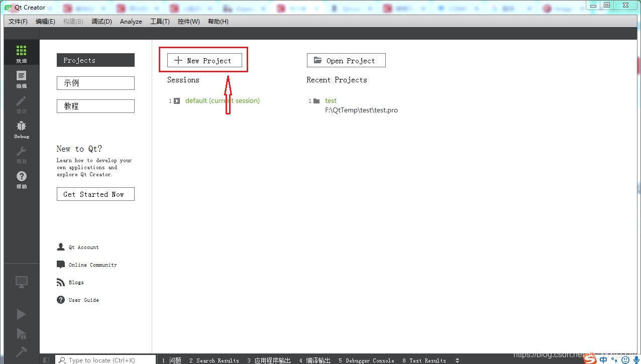
Task: Open the 项目 Projects mode
Action: click(x=21, y=154)
